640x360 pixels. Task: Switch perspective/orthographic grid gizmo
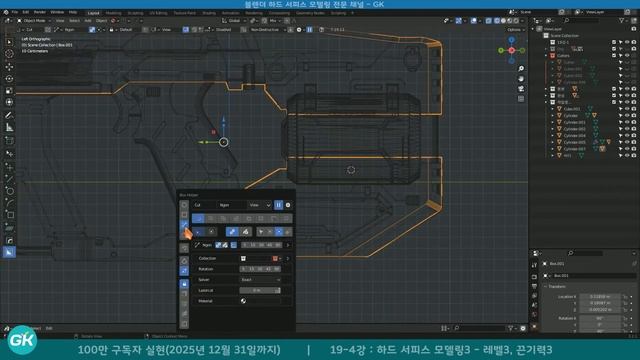pyautogui.click(x=521, y=99)
